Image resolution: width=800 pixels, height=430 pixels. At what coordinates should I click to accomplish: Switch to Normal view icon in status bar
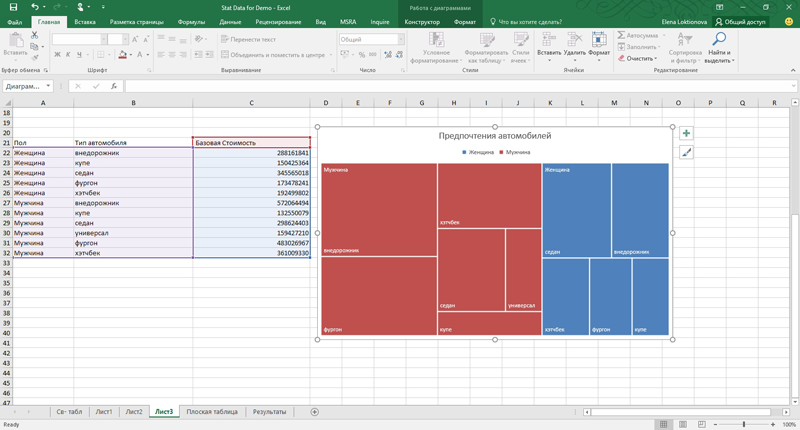coord(663,424)
